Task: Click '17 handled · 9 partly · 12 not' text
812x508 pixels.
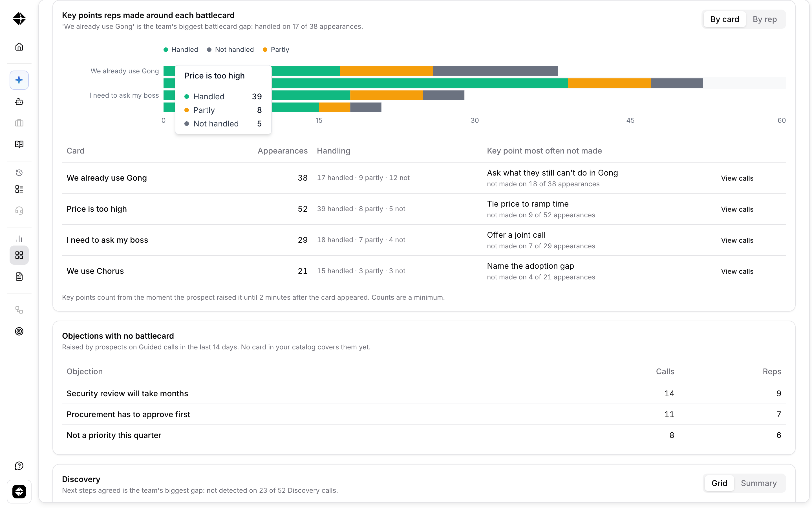Action: pyautogui.click(x=363, y=178)
